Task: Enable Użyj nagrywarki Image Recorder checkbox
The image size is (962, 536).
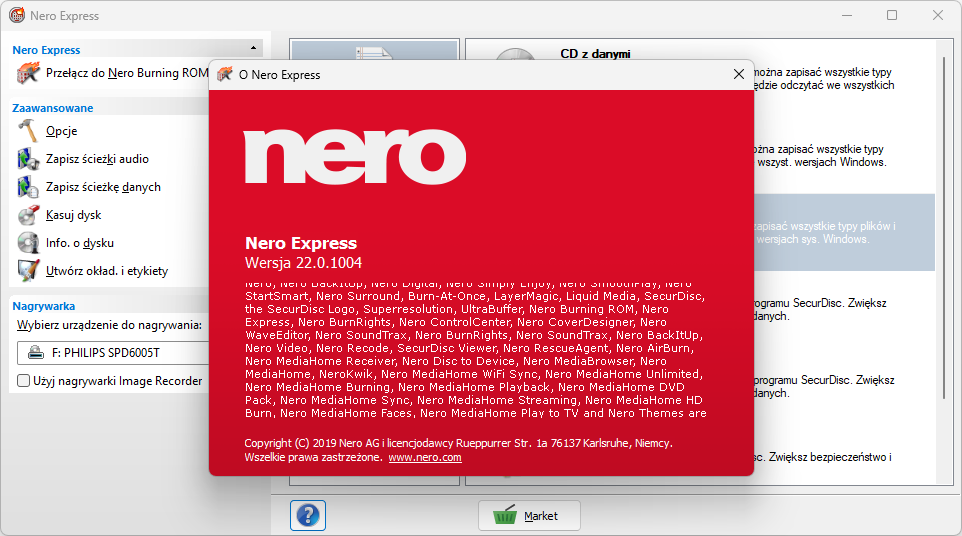Action: 23,381
